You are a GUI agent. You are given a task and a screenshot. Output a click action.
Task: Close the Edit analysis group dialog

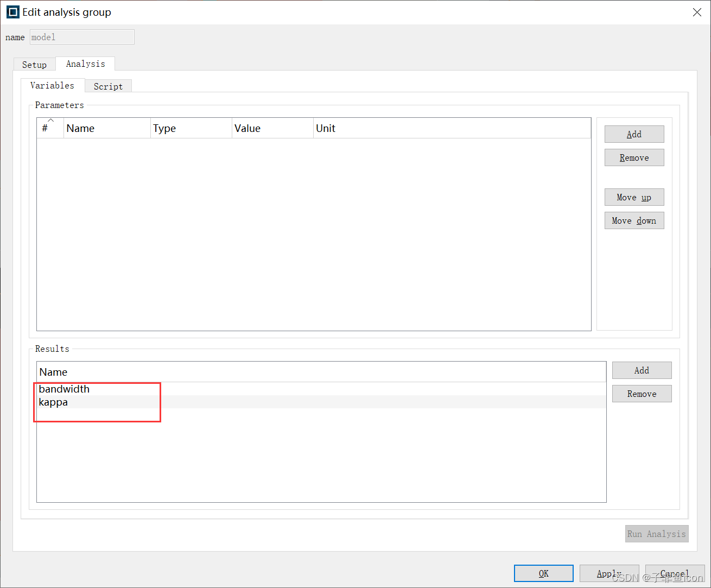coord(697,12)
